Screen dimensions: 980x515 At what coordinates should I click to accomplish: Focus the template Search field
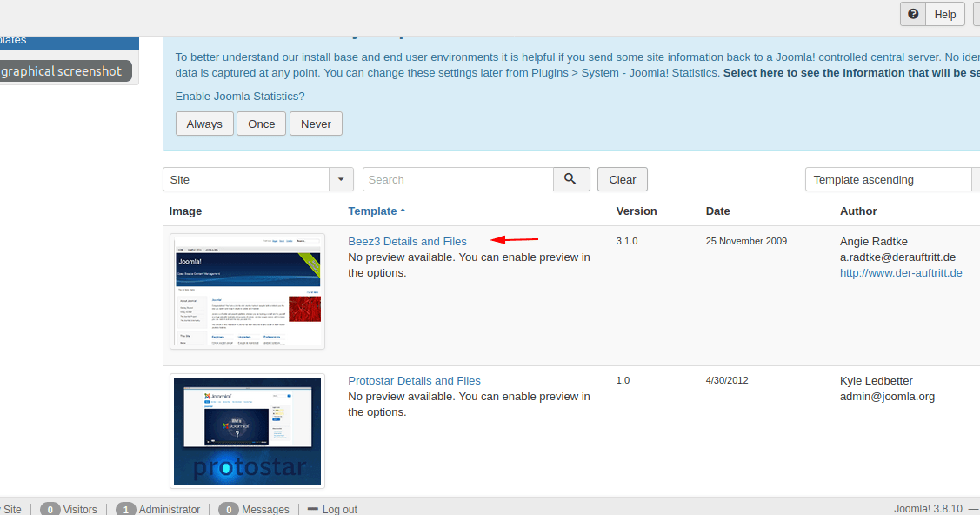pyautogui.click(x=458, y=179)
